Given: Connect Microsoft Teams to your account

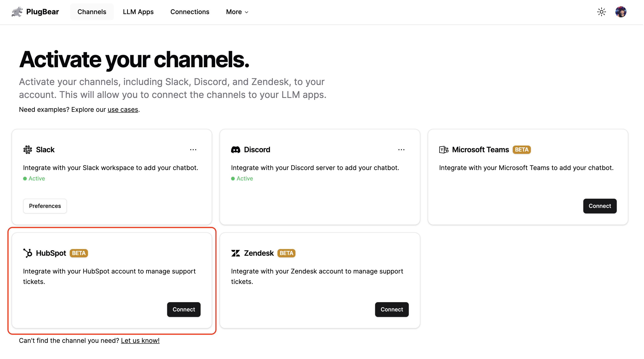Looking at the screenshot, I should pyautogui.click(x=600, y=206).
